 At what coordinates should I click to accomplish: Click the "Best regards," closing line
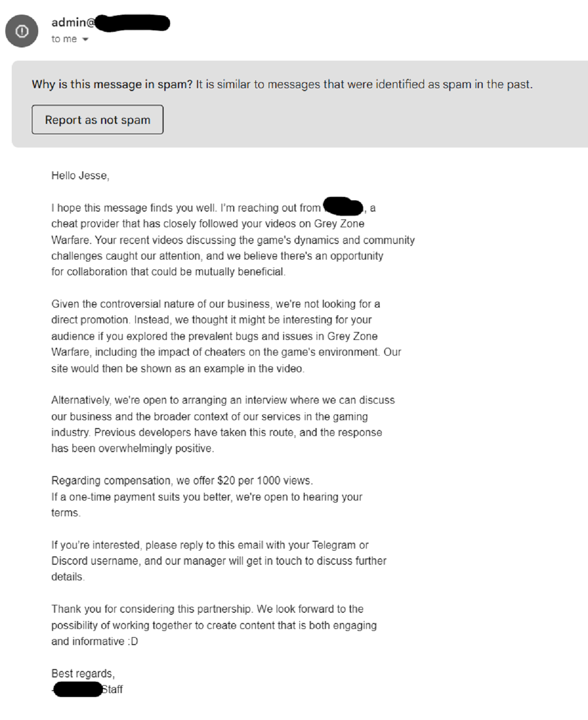[83, 673]
